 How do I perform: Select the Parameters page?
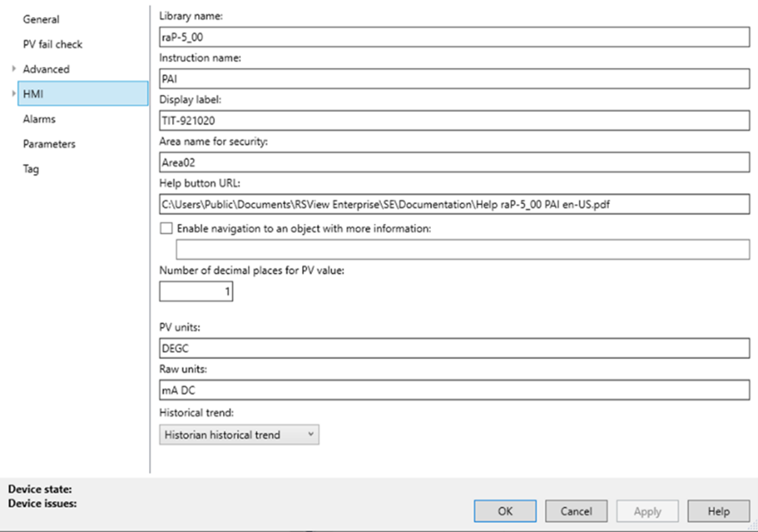[x=48, y=144]
